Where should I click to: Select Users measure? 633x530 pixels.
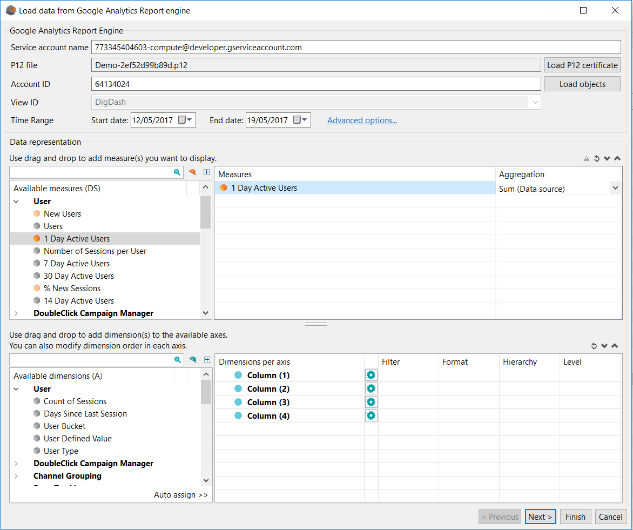pos(53,226)
